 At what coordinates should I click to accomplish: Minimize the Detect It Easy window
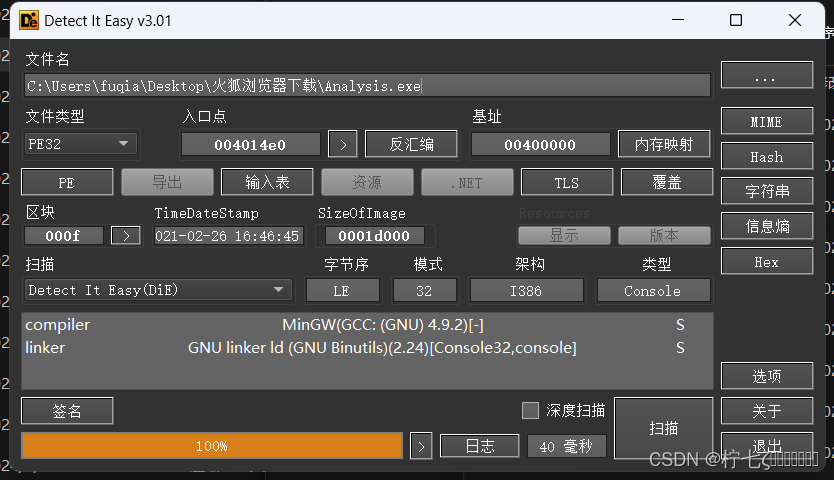coord(678,20)
